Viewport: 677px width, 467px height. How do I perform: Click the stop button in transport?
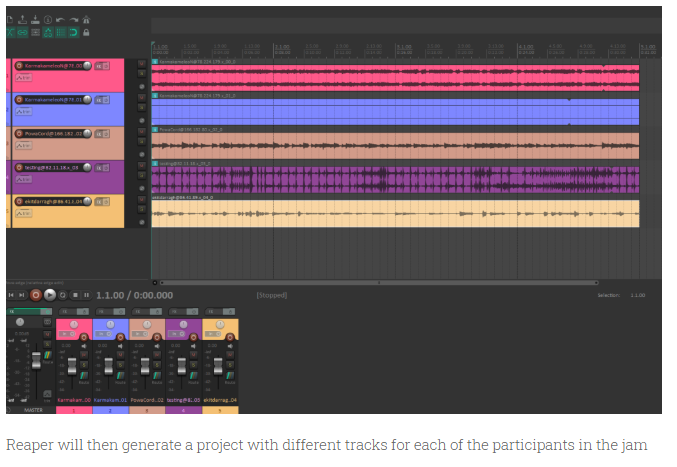(x=74, y=295)
